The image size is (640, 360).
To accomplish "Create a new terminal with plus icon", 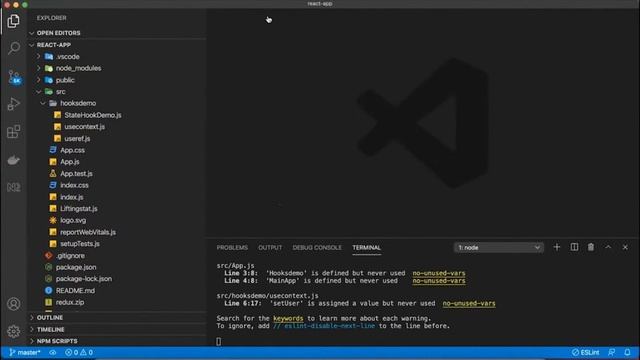I will 557,247.
